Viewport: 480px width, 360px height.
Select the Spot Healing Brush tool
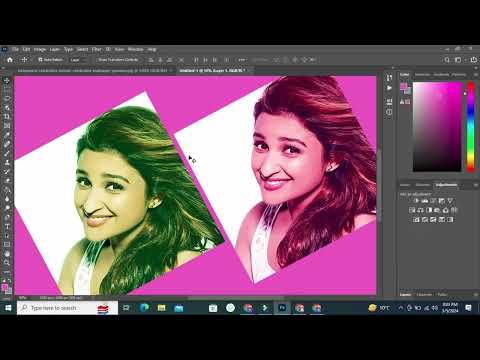pos(7,144)
